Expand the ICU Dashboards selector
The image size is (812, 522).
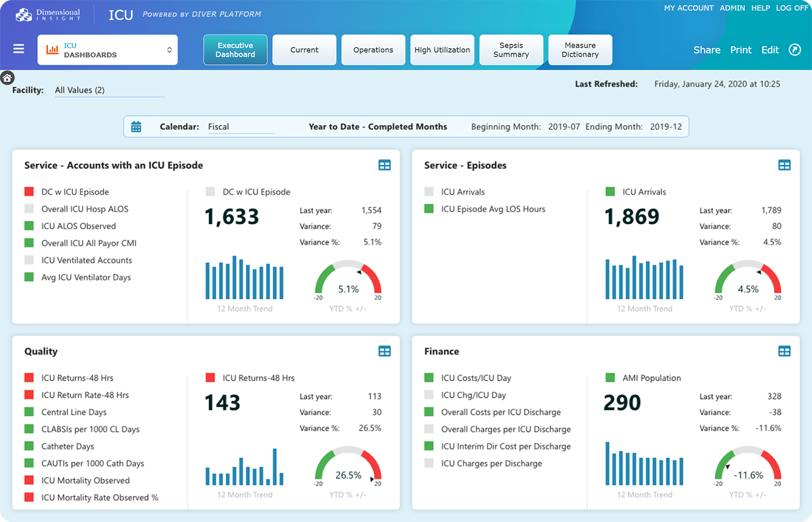coord(107,50)
